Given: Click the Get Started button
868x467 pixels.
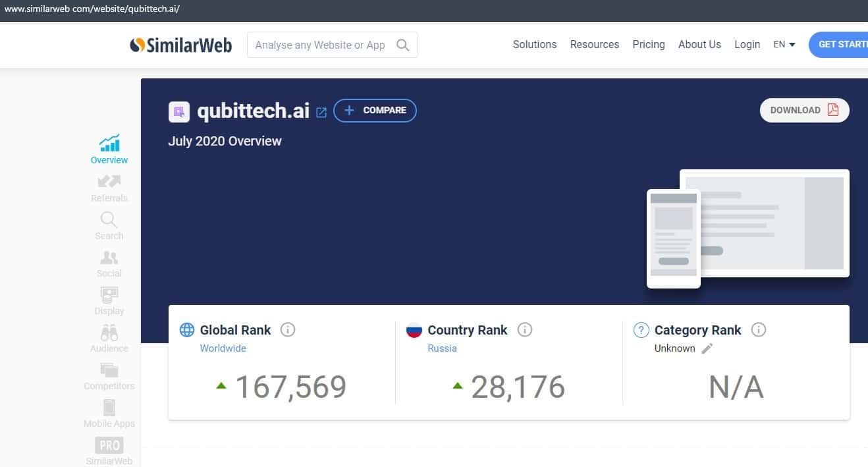Looking at the screenshot, I should [x=838, y=45].
